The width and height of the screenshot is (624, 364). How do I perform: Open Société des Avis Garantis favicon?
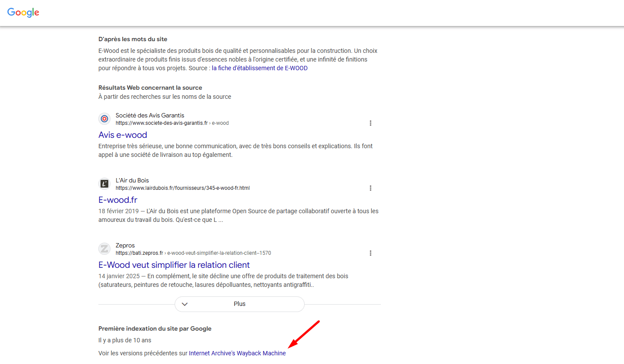(104, 119)
